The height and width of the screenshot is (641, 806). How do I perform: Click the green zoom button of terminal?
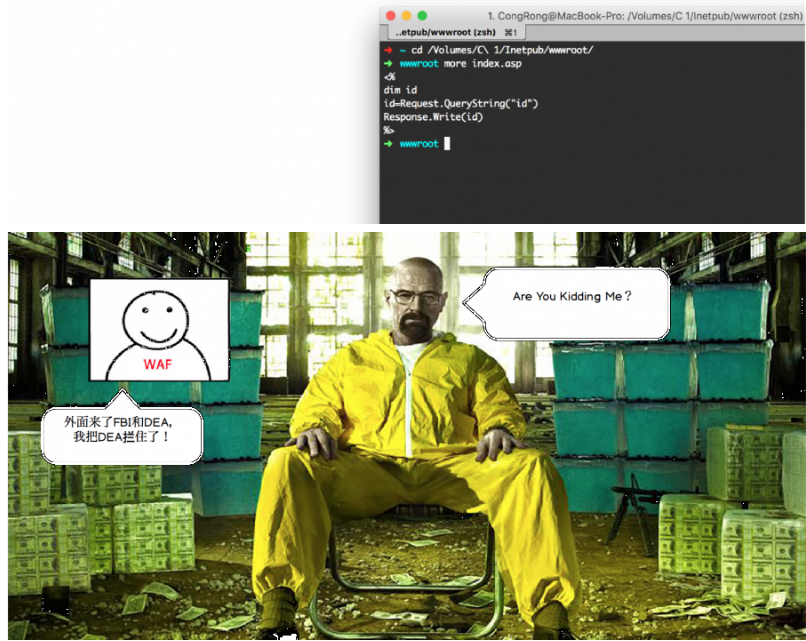(423, 16)
